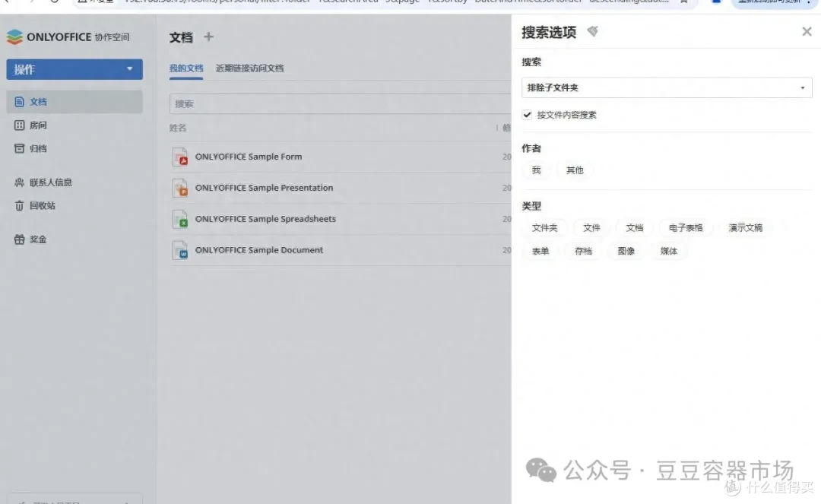The image size is (821, 504).
Task: Open ONLYOFFICE Sample Presentation file name
Action: click(x=264, y=187)
